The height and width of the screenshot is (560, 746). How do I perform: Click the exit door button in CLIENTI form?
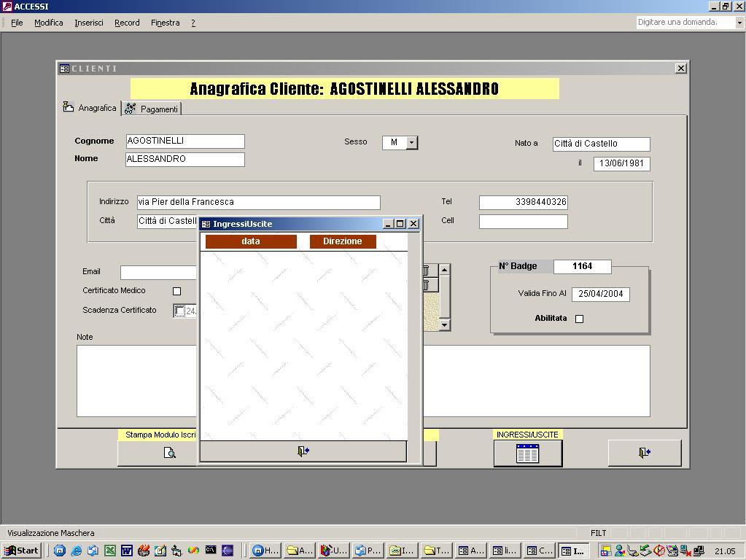(645, 453)
